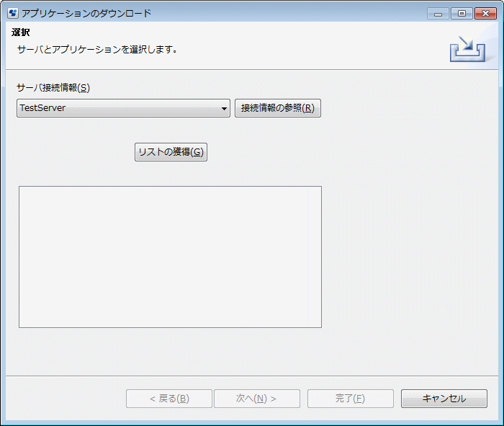Click inside the empty application list box
Image resolution: width=504 pixels, height=426 pixels.
(x=170, y=257)
